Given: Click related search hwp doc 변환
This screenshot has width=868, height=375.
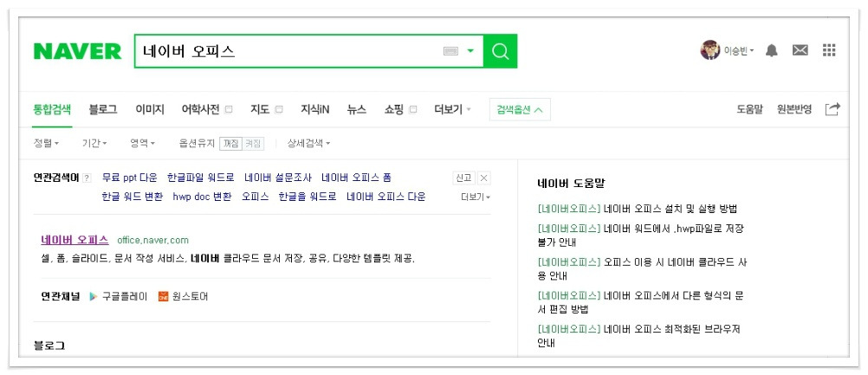Looking at the screenshot, I should tap(202, 197).
